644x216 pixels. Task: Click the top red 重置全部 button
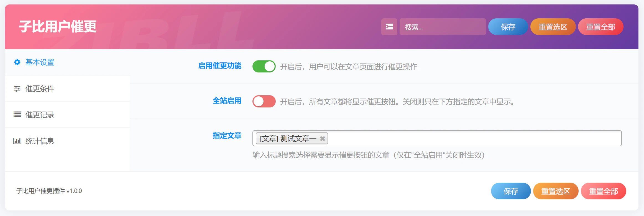point(600,27)
